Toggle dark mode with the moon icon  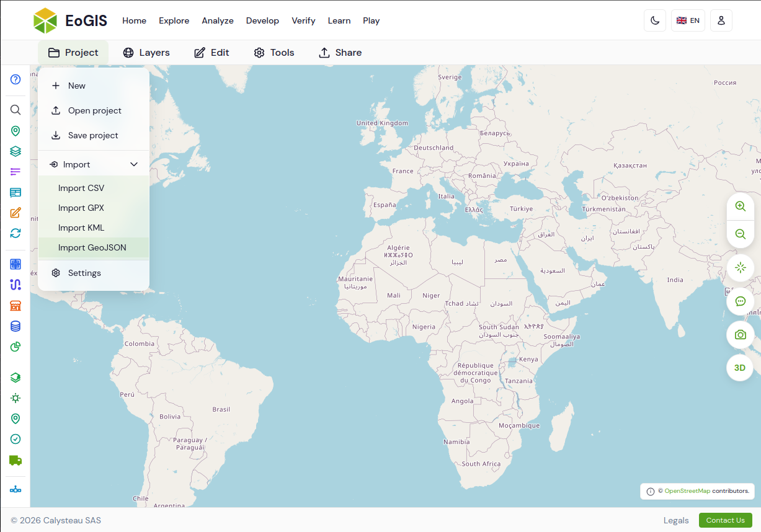[x=655, y=20]
